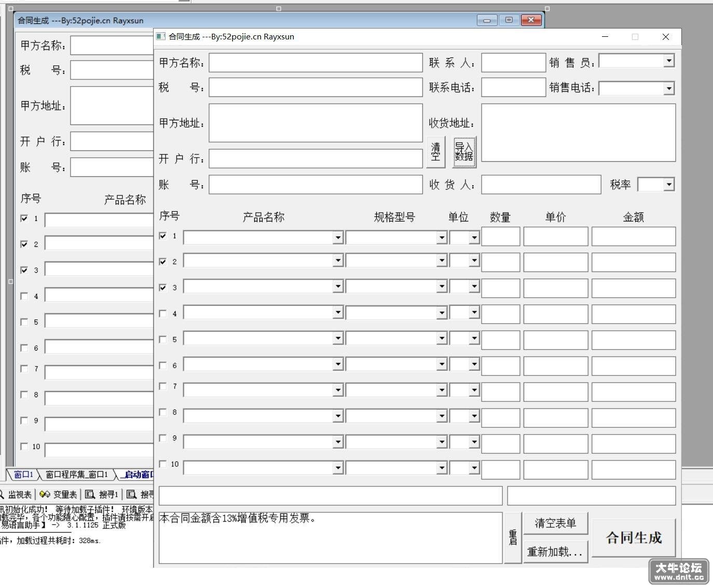Click the remarks box containing 本合同金额含13%增值税专用发票
Screen dimensions: 713x588
(331, 538)
